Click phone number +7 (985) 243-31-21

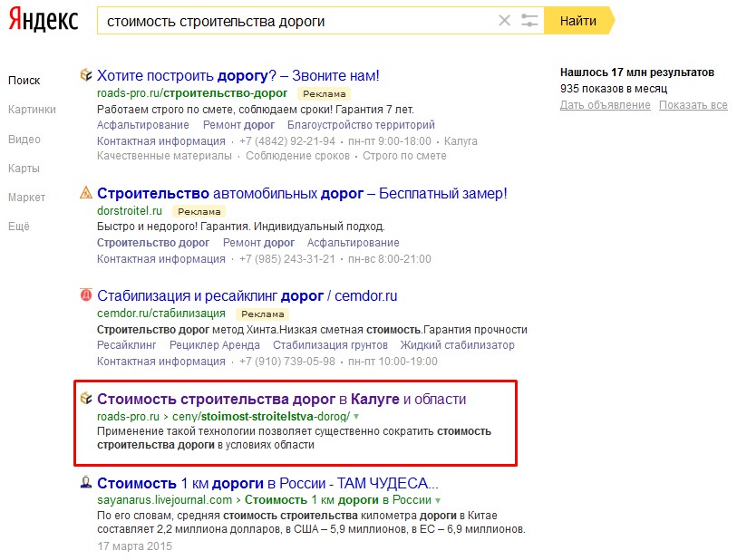(287, 259)
